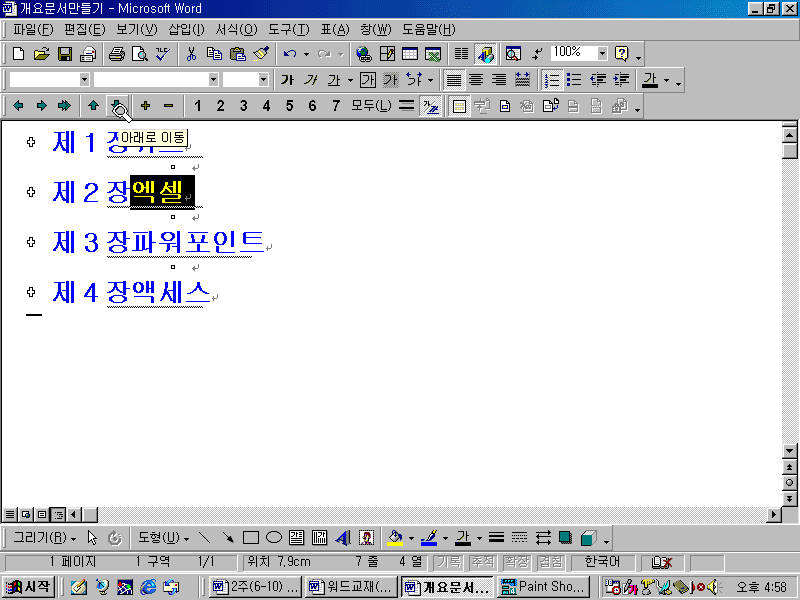Open the font name dropdown
The image size is (800, 600).
click(213, 80)
